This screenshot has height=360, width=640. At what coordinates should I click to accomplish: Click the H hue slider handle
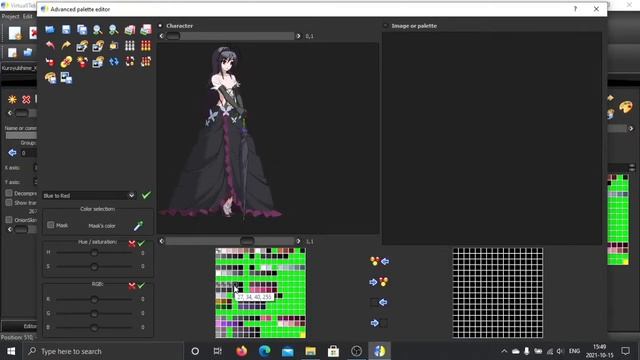tap(94, 253)
